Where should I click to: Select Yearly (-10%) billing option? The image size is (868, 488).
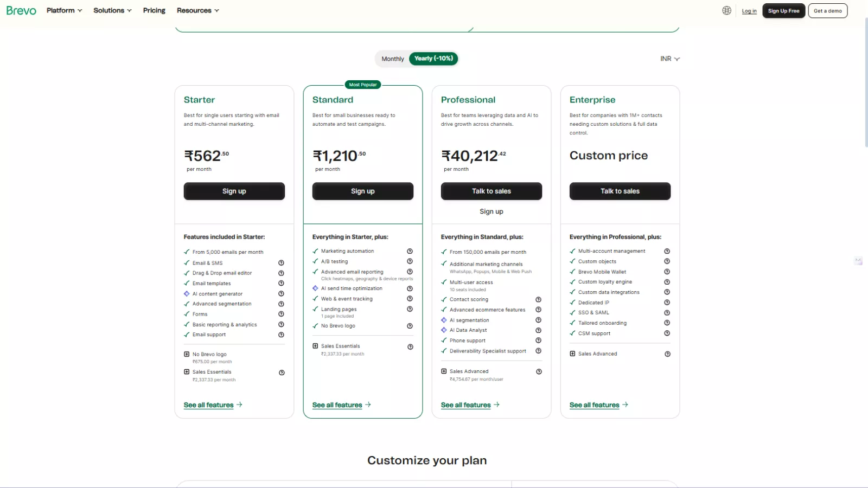click(x=433, y=59)
